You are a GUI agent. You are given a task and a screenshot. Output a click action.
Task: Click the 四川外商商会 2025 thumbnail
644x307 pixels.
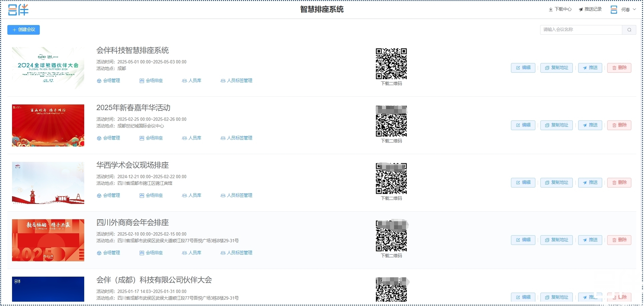(x=48, y=240)
